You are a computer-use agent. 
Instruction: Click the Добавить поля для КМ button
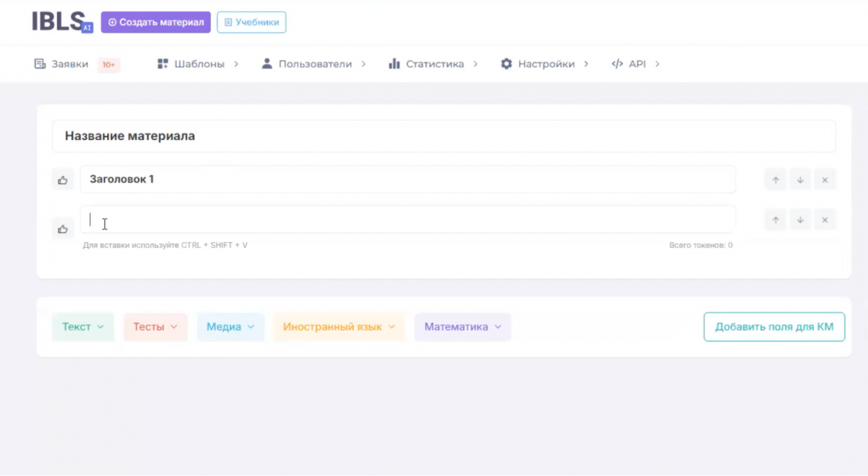[773, 327]
